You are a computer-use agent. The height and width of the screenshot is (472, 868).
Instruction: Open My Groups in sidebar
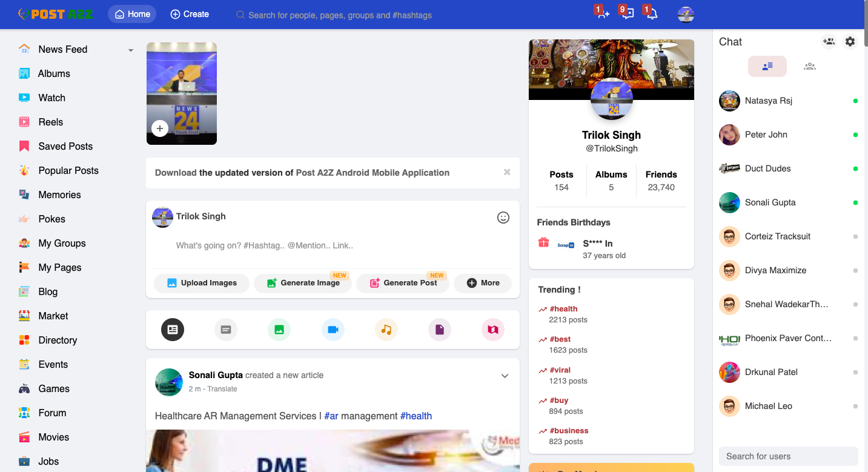pos(62,243)
